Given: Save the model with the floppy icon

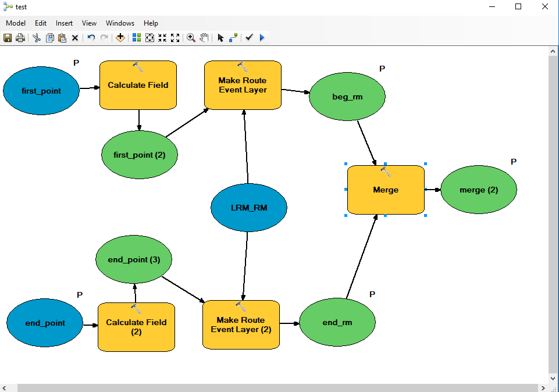Looking at the screenshot, I should coord(8,37).
